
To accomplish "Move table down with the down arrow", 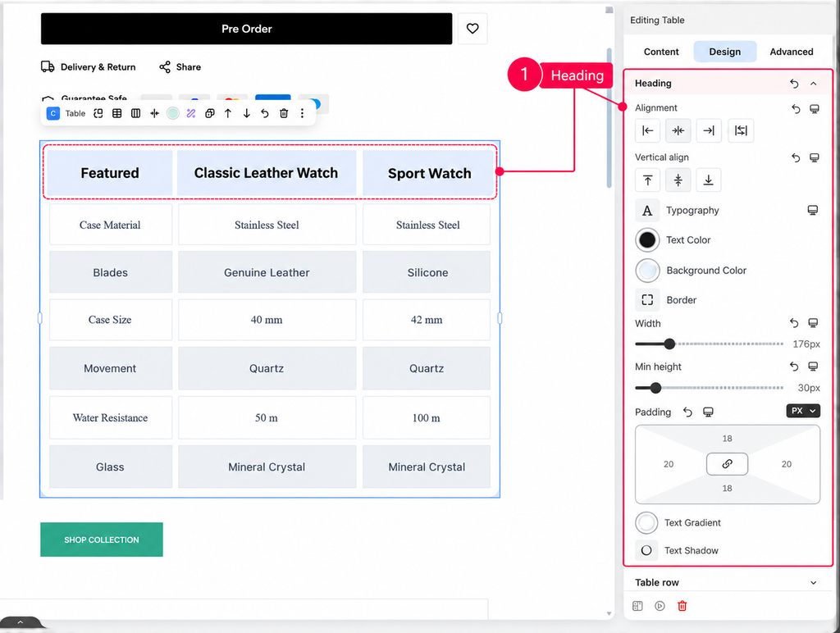I will coord(246,113).
